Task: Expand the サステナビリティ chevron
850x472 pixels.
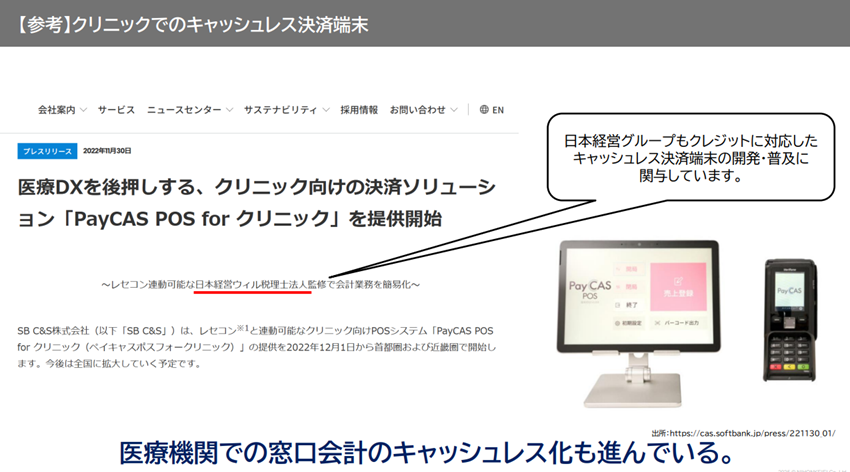Action: click(x=326, y=110)
